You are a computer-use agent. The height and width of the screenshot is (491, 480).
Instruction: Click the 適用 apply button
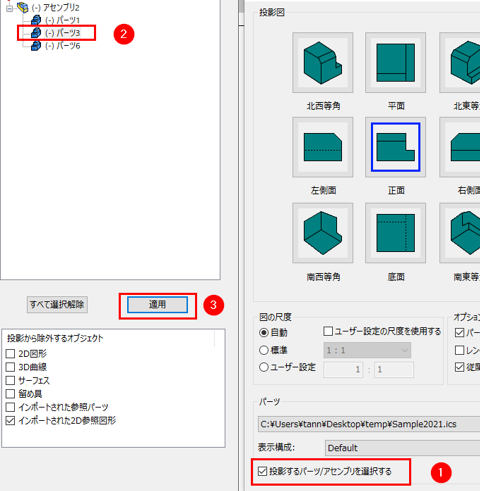157,305
